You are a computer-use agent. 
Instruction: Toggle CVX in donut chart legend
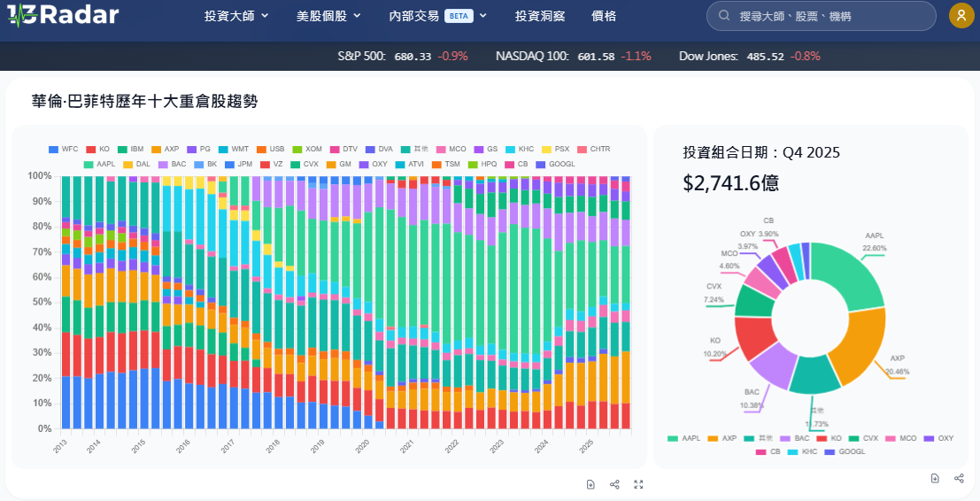(862, 438)
